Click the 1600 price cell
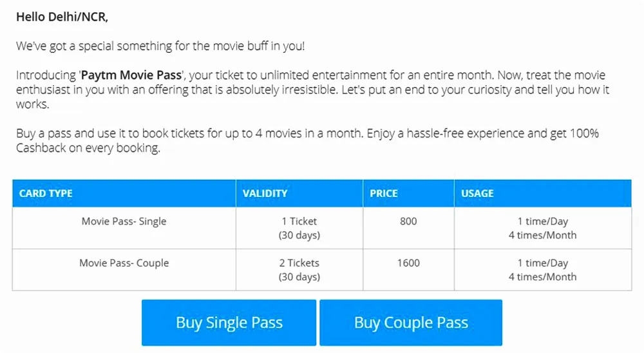This screenshot has width=644, height=353. 409,269
